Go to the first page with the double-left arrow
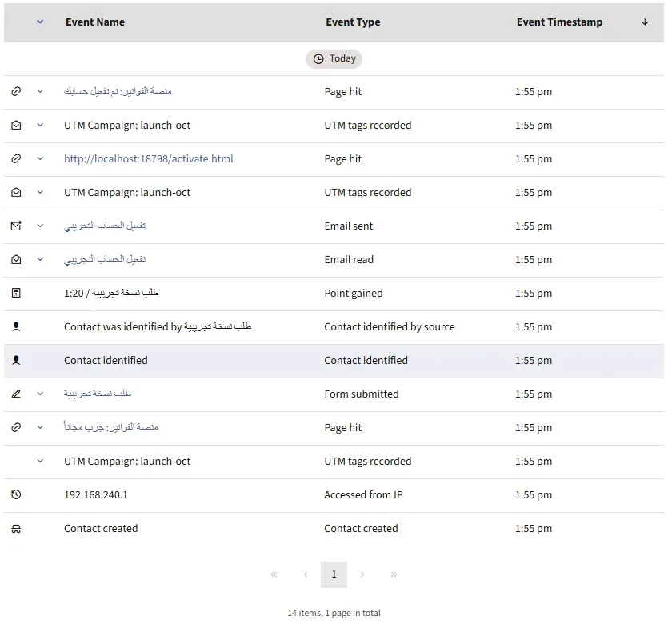Image resolution: width=672 pixels, height=624 pixels. [274, 574]
